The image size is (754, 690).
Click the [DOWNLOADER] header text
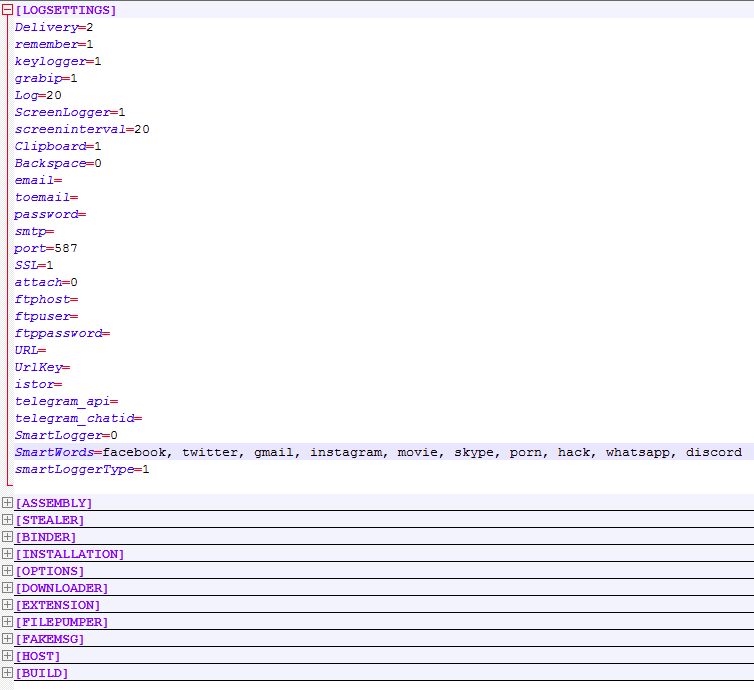point(62,588)
